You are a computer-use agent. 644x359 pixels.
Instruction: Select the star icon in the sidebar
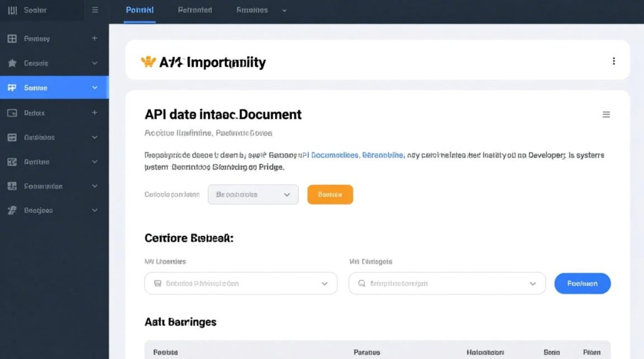(x=12, y=63)
